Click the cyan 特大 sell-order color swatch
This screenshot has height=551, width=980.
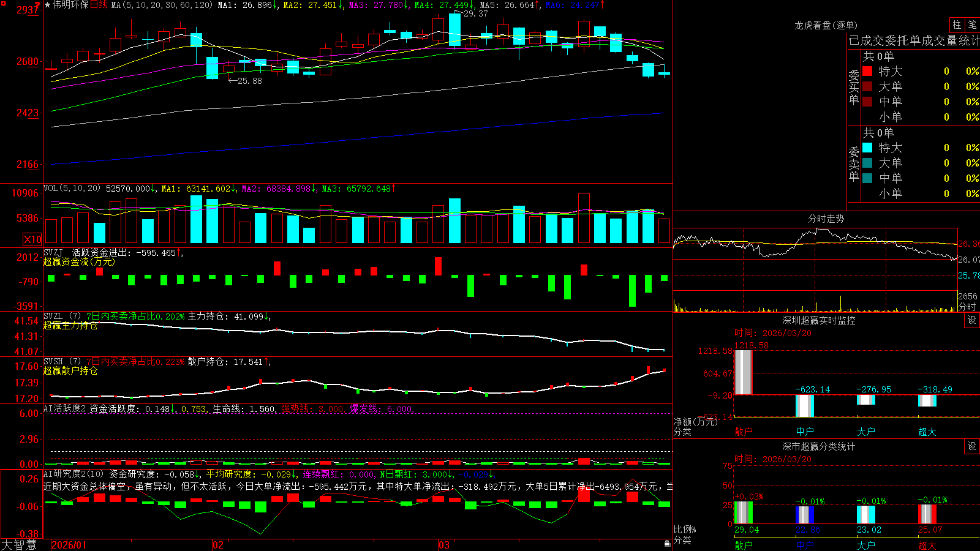pos(867,148)
